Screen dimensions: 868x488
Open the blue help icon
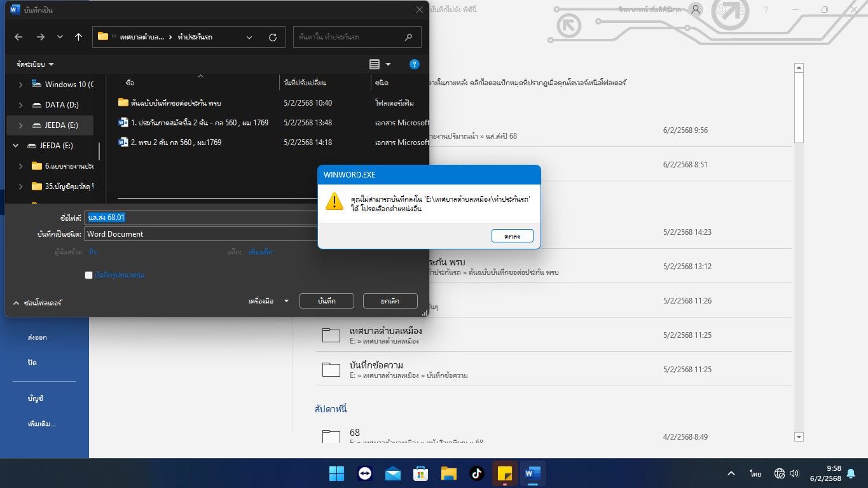(415, 64)
